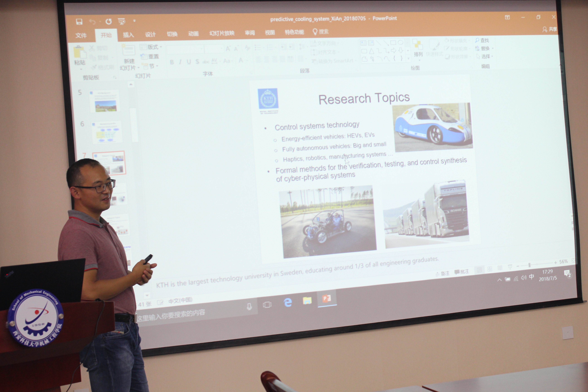
Task: Click the 搜索 lightbulb search box
Action: [x=321, y=32]
